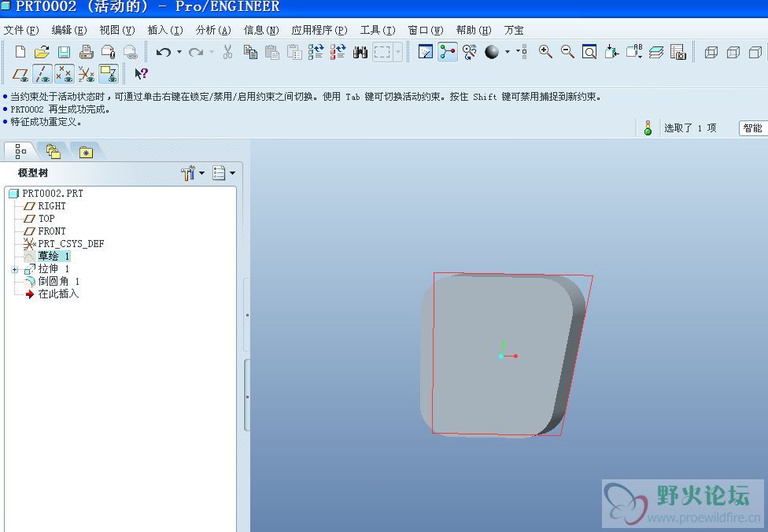Screen dimensions: 768x532
Task: Open the 智能 selection filter dropdown
Action: [753, 128]
